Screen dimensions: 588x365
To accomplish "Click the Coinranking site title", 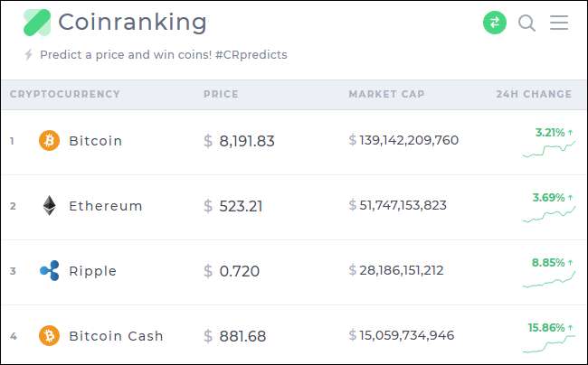I will click(x=132, y=23).
